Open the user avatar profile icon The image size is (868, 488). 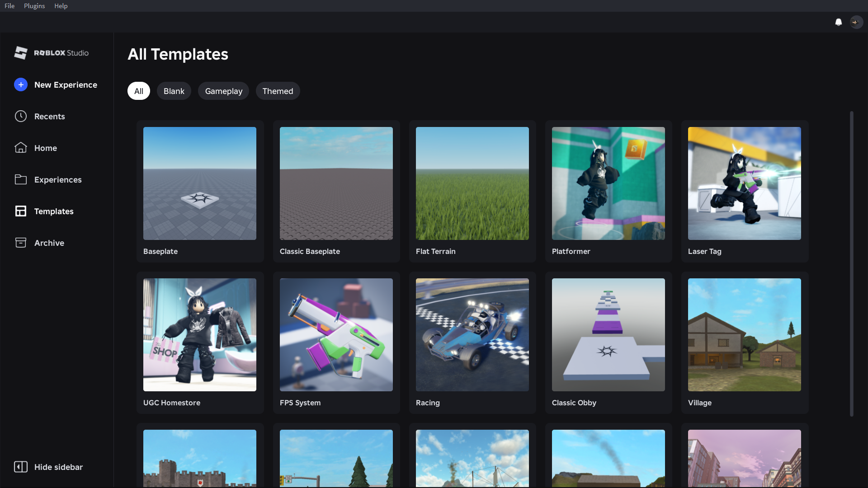pyautogui.click(x=856, y=22)
